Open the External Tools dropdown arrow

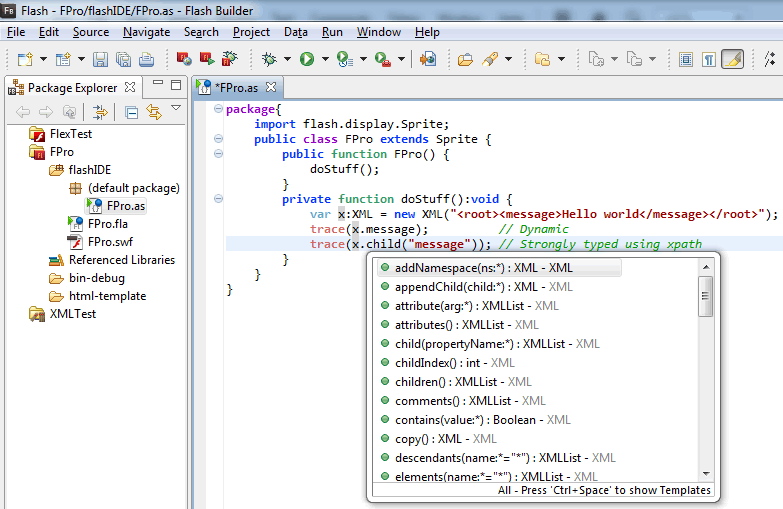tap(401, 59)
